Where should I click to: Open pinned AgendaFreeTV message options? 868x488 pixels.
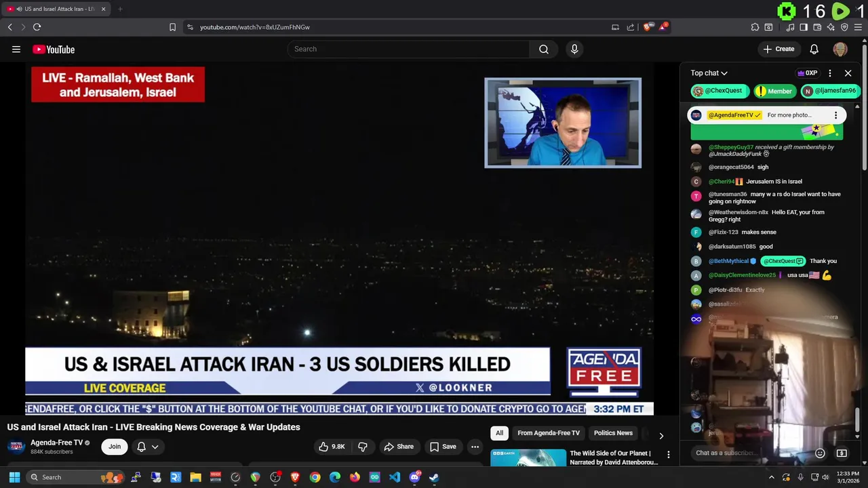coord(835,115)
